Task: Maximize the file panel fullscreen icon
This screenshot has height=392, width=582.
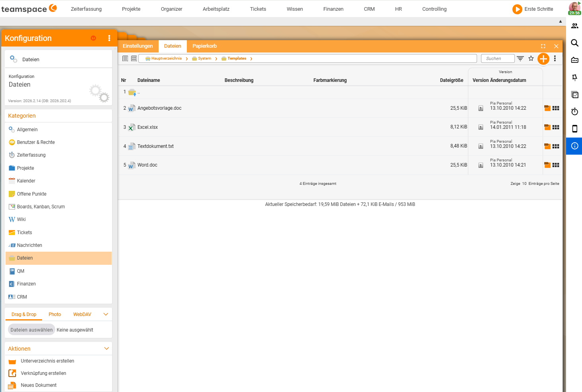Action: pos(543,46)
